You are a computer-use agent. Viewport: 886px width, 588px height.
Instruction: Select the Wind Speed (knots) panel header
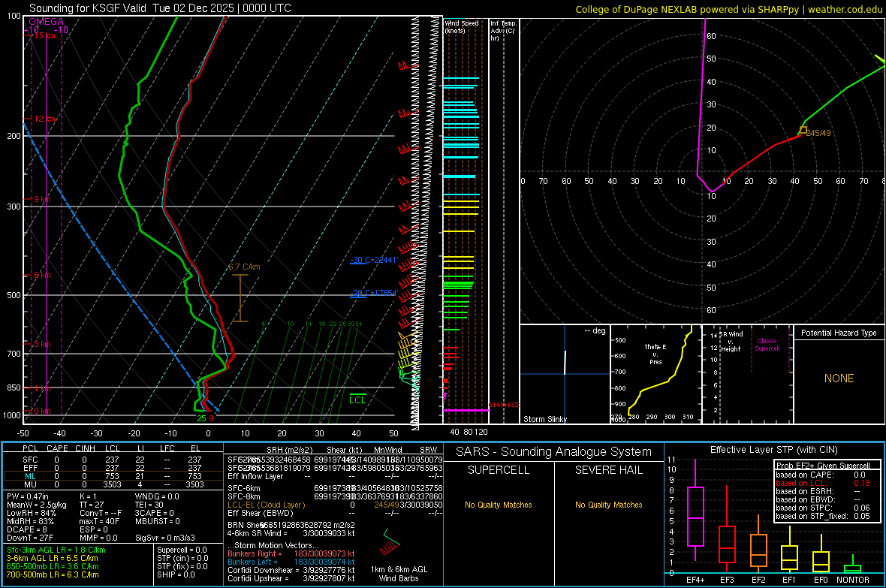click(461, 26)
